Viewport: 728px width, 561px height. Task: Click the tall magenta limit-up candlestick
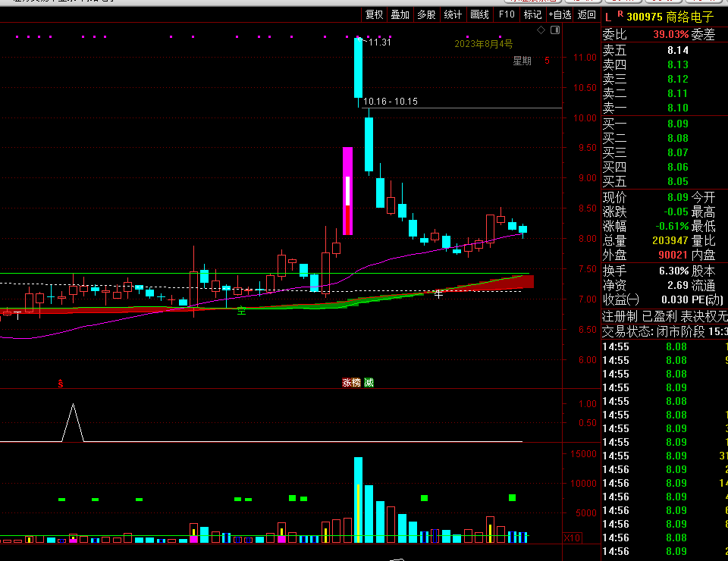[x=347, y=191]
